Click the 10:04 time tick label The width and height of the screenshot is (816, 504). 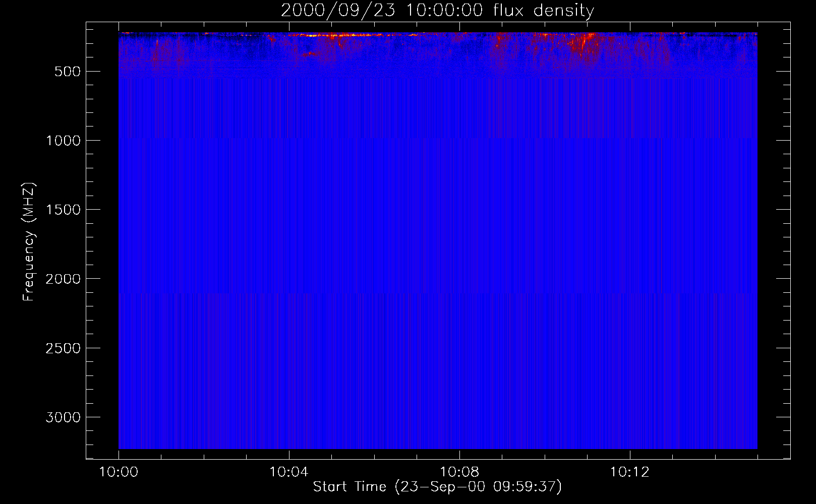click(x=289, y=472)
